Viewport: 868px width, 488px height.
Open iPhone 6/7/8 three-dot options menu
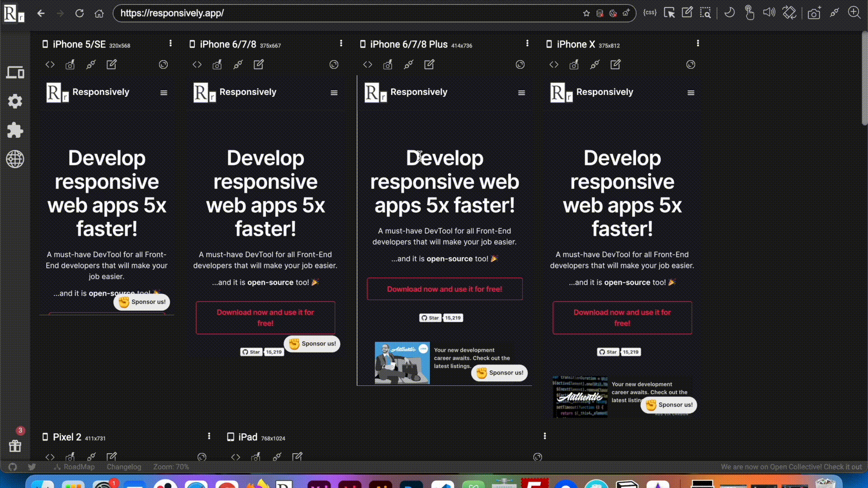[341, 43]
